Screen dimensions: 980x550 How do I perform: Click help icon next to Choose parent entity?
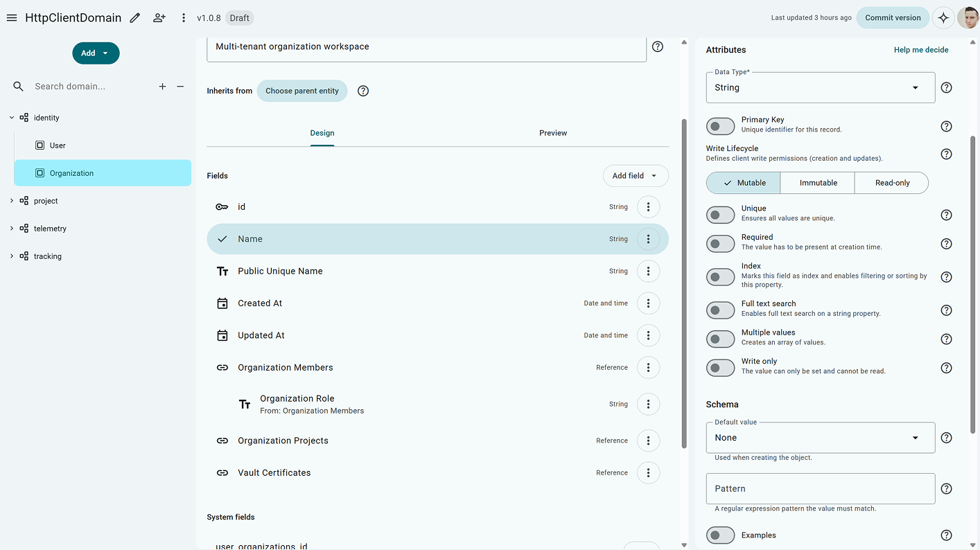coord(363,91)
